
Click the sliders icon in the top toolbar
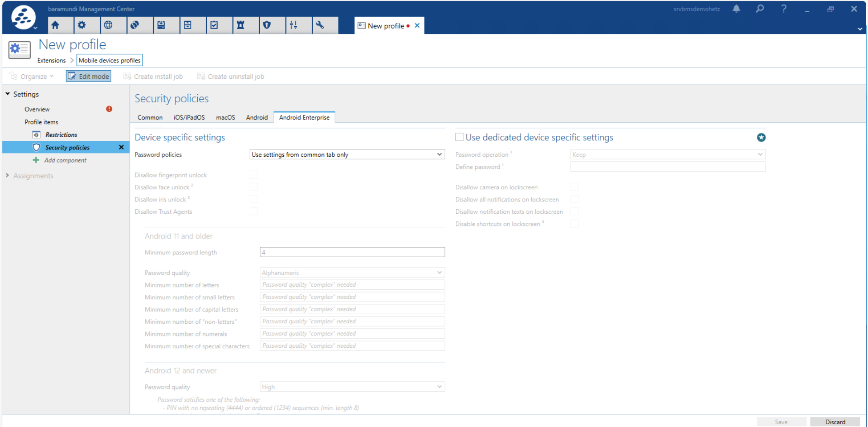[294, 25]
